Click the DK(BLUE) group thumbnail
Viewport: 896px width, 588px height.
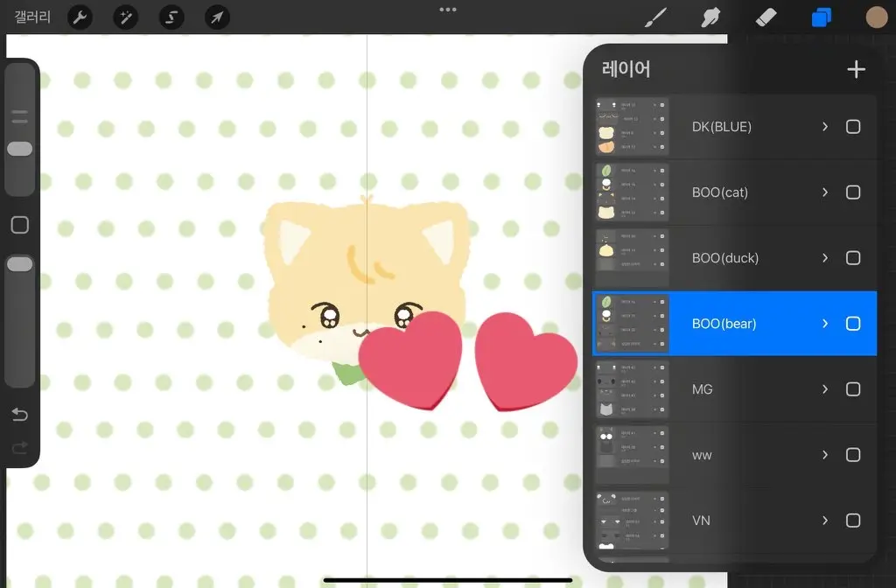click(x=632, y=127)
